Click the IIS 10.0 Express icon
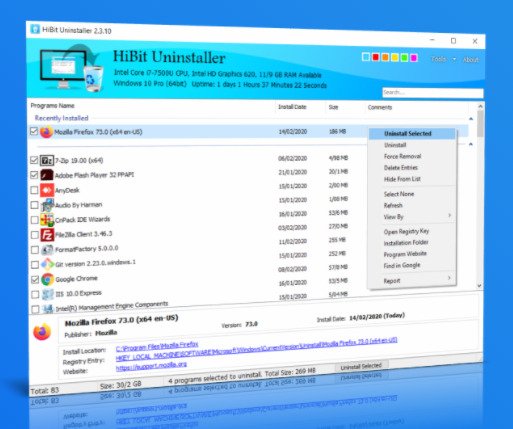Image resolution: width=513 pixels, height=429 pixels. coord(48,294)
